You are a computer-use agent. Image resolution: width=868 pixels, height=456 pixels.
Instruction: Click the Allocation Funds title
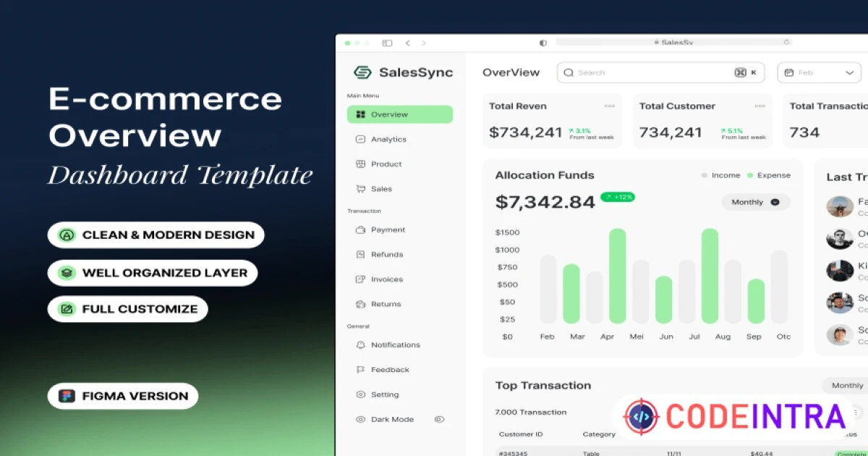545,175
